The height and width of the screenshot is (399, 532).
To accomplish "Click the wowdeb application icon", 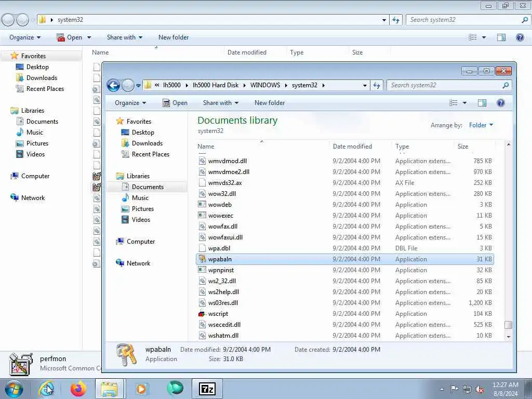I will click(202, 205).
